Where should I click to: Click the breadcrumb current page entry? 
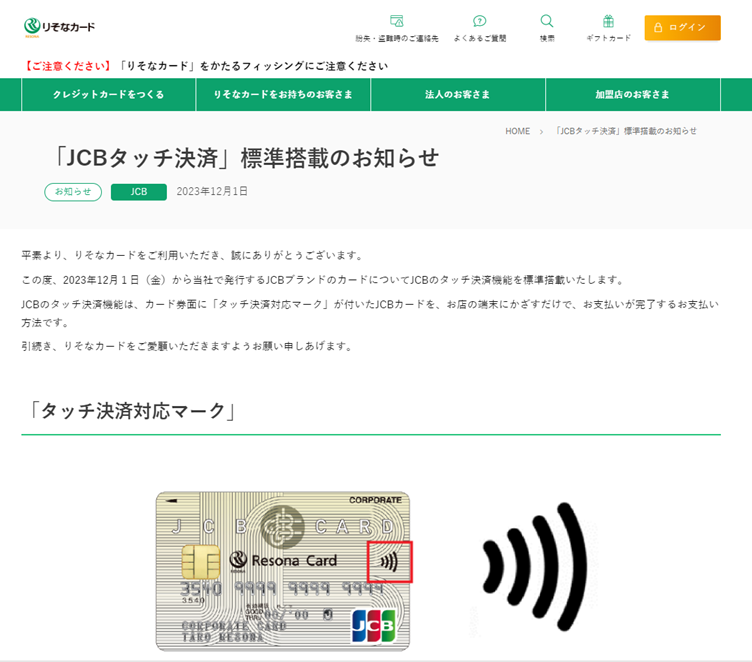click(x=626, y=131)
